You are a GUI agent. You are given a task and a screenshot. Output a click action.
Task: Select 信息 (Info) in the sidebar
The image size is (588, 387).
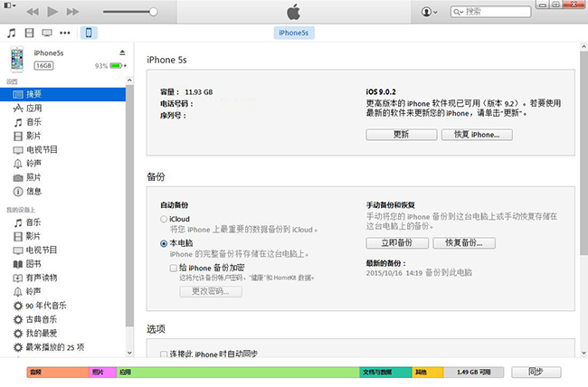[x=33, y=191]
